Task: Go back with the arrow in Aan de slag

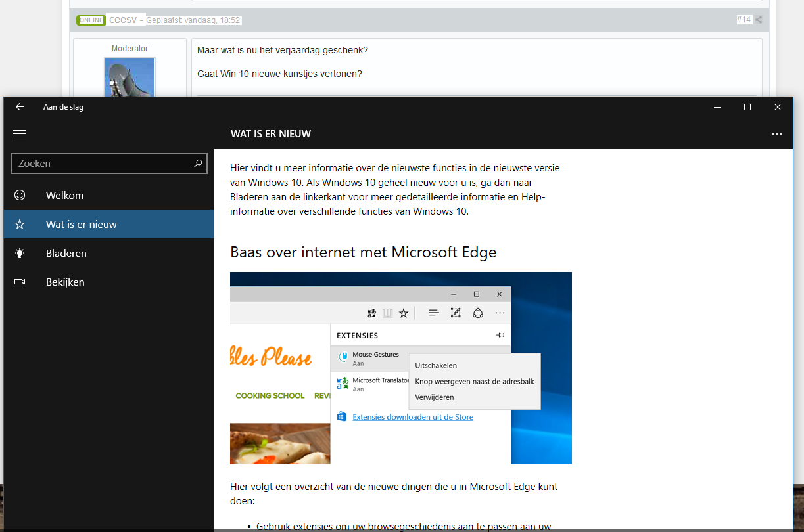Action: click(20, 107)
